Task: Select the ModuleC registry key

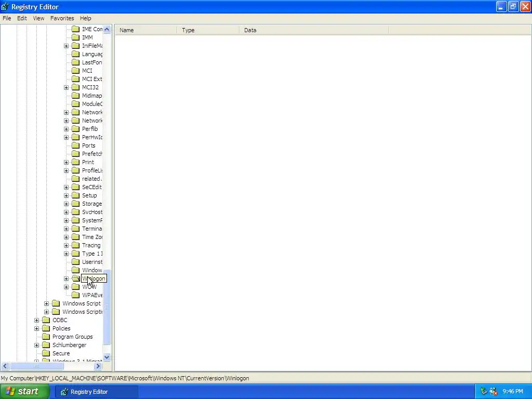Action: pos(92,104)
